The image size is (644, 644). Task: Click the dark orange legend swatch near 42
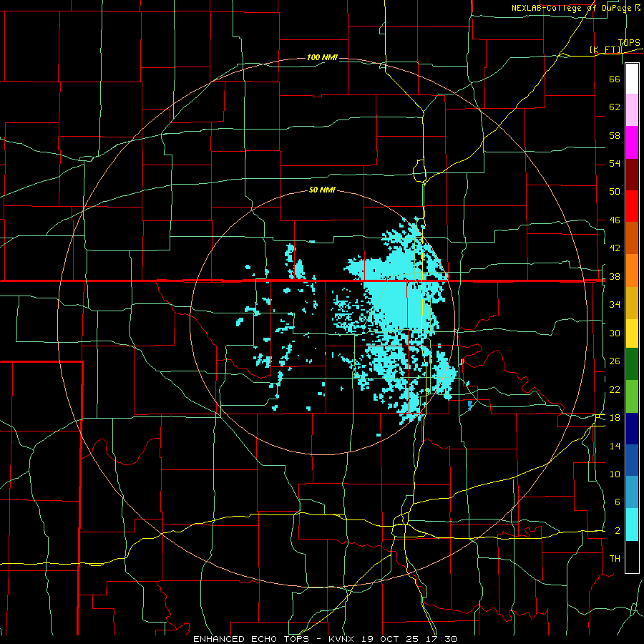[632, 238]
